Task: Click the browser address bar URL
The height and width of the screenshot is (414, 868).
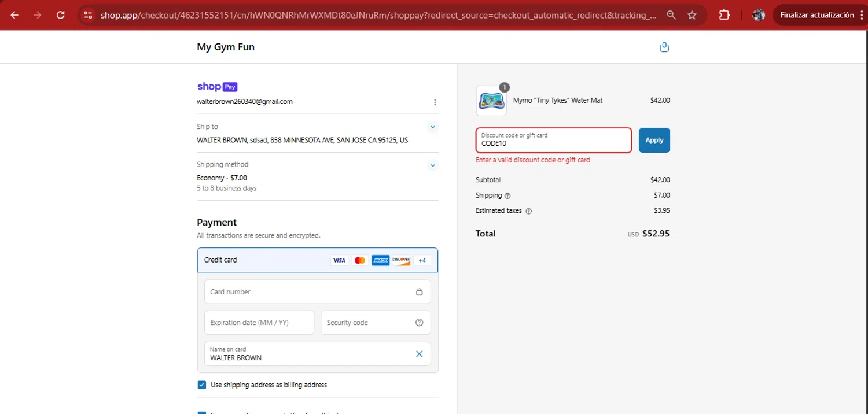Action: [x=378, y=15]
